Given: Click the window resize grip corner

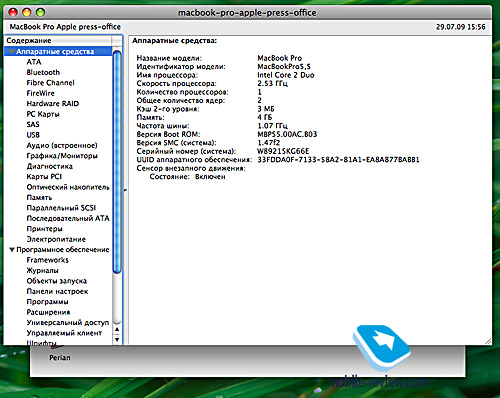Looking at the screenshot, I should coord(488,341).
